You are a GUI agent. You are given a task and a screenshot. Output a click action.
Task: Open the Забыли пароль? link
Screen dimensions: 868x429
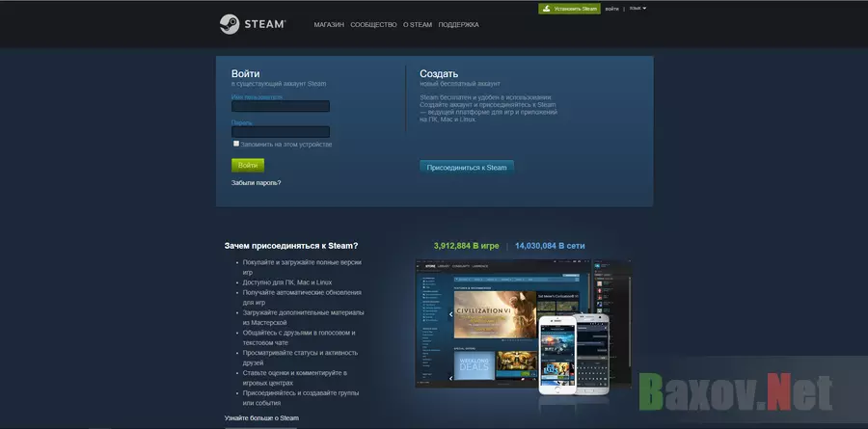[256, 182]
